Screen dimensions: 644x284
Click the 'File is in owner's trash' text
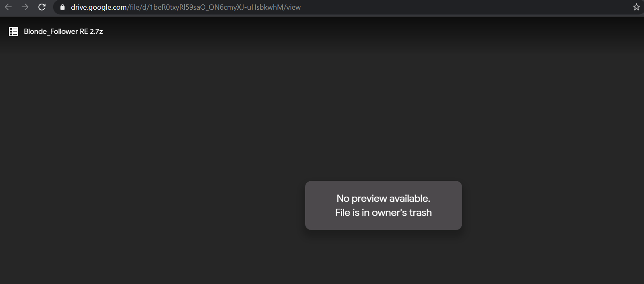click(x=384, y=212)
